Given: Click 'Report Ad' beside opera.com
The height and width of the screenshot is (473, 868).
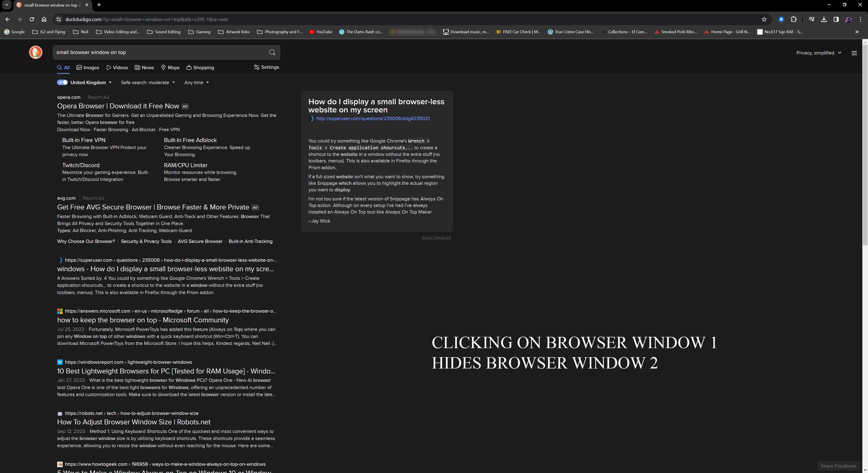Looking at the screenshot, I should pyautogui.click(x=98, y=97).
